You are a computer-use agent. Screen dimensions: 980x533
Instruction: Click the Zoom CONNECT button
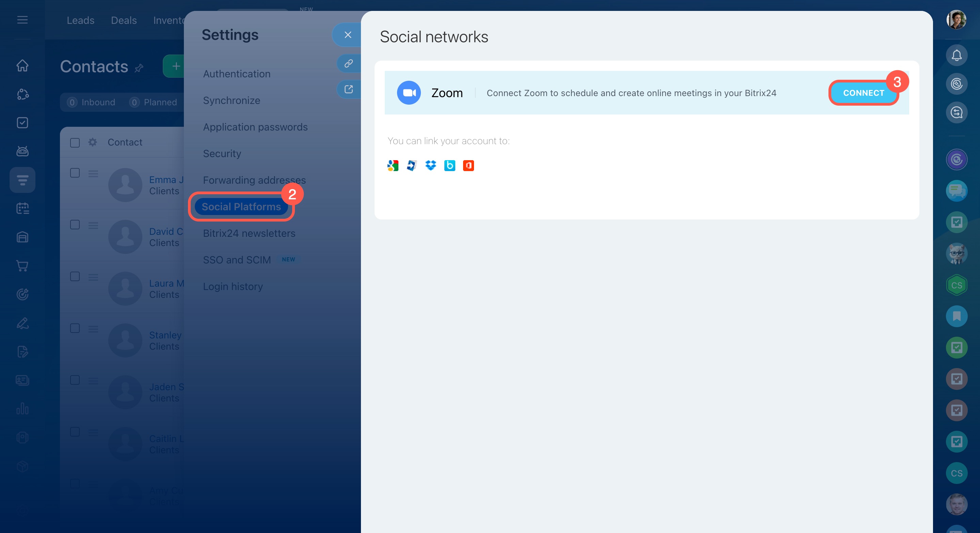point(863,93)
